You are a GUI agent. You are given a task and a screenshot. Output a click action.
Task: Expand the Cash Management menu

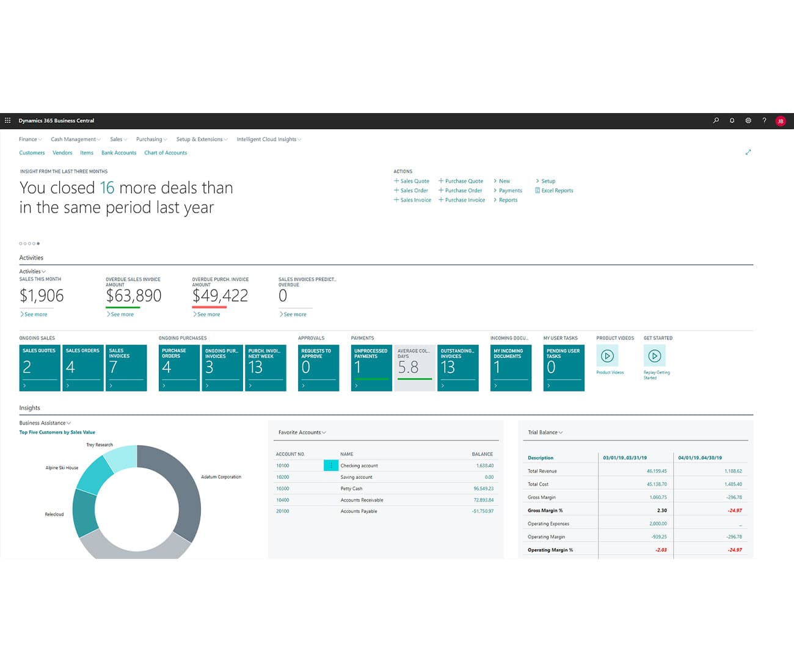pyautogui.click(x=76, y=139)
